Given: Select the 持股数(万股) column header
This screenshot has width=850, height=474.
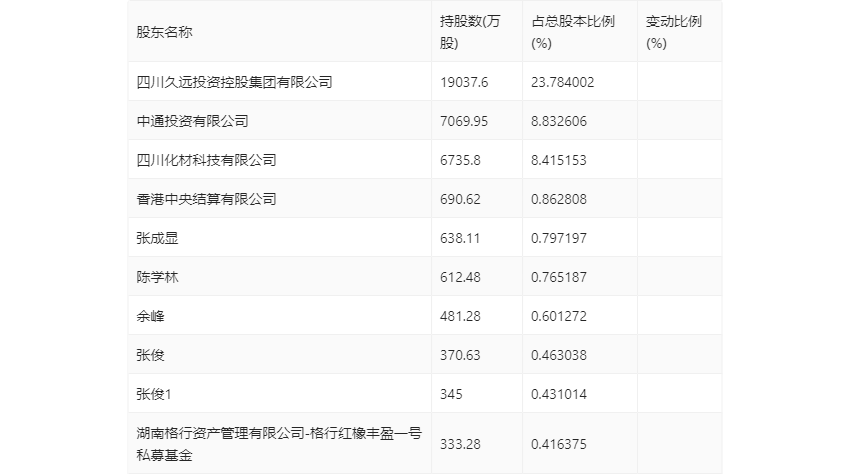Looking at the screenshot, I should point(470,32).
